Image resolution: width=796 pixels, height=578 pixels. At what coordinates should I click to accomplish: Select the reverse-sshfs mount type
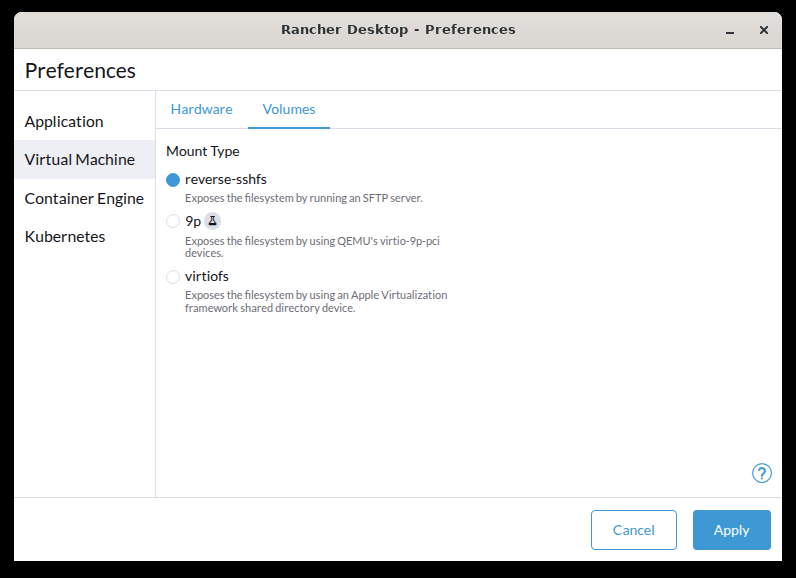tap(173, 180)
